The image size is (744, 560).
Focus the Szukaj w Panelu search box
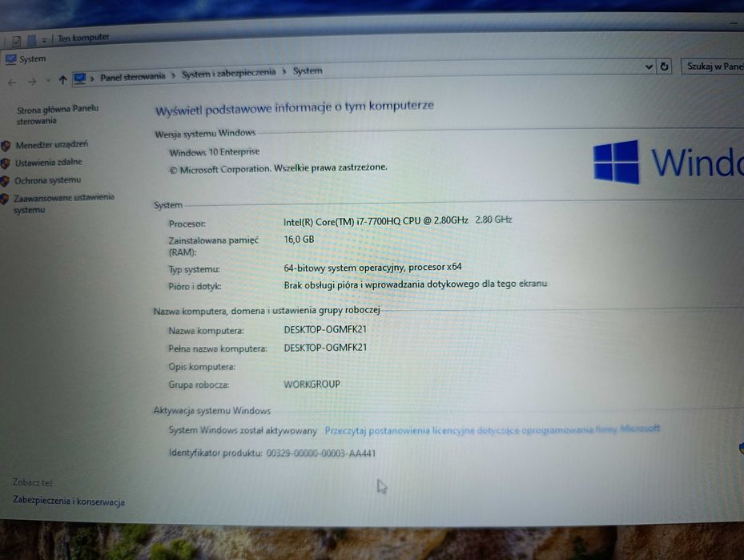point(713,66)
